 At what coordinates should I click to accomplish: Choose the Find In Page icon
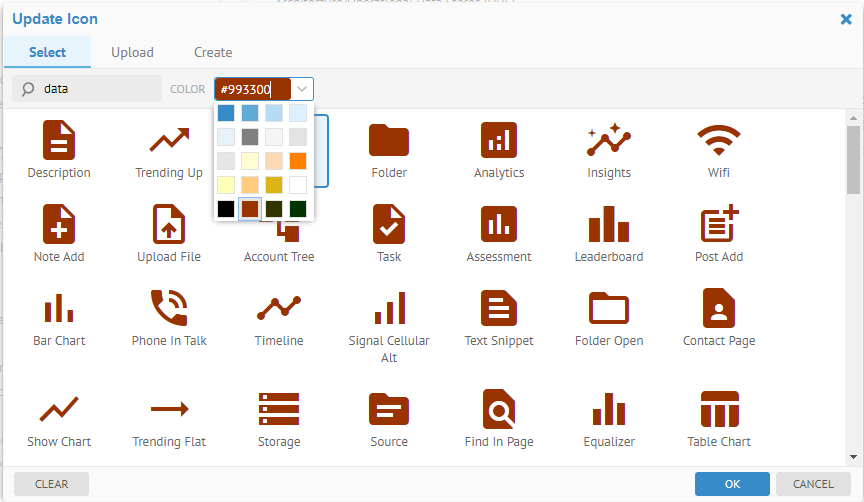[498, 410]
